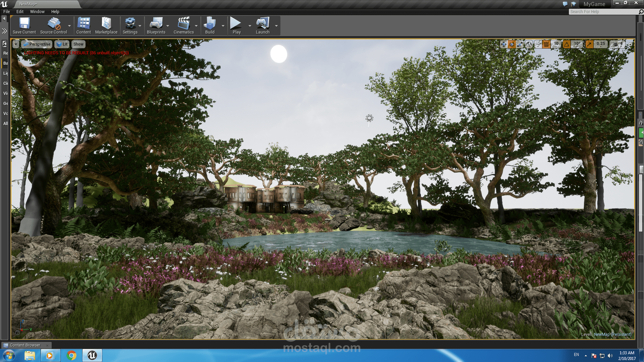Viewport: 644px width, 362px height.
Task: Select the translate gizmo tool in viewport
Action: coord(503,44)
